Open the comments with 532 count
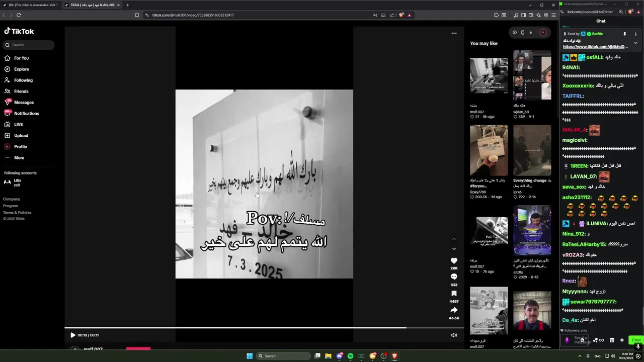This screenshot has height=362, width=644. tap(454, 277)
